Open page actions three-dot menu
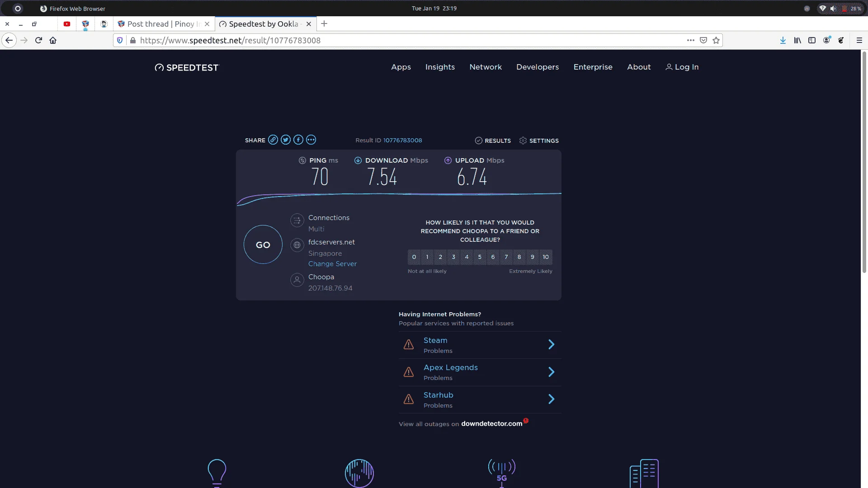 tap(690, 40)
